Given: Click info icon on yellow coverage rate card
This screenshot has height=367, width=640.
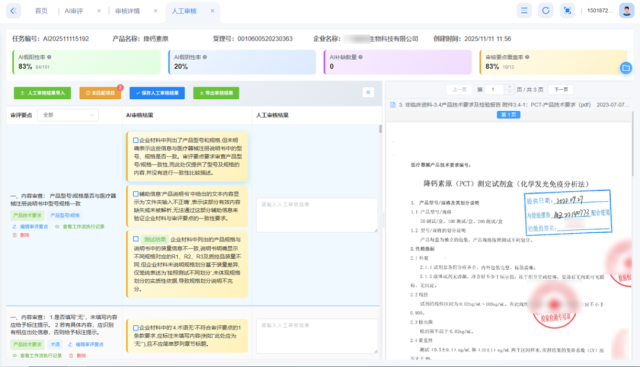Looking at the screenshot, I should [x=527, y=57].
